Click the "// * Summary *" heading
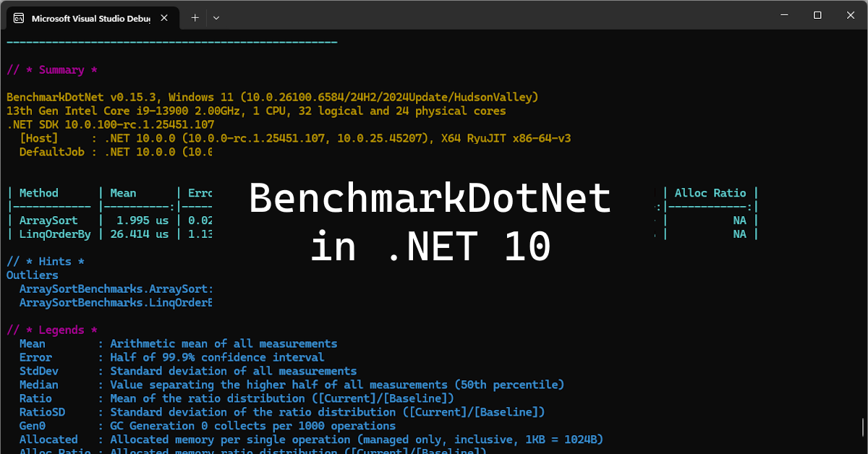868x454 pixels. (x=52, y=70)
